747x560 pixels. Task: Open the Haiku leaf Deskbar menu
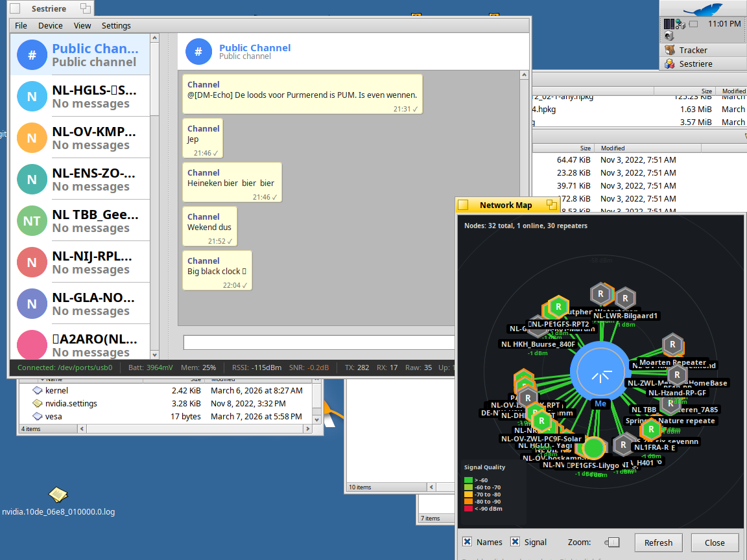[703, 9]
